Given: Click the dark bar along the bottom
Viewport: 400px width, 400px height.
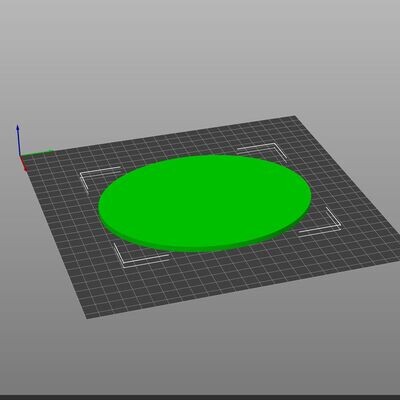Looking at the screenshot, I should pyautogui.click(x=200, y=397).
